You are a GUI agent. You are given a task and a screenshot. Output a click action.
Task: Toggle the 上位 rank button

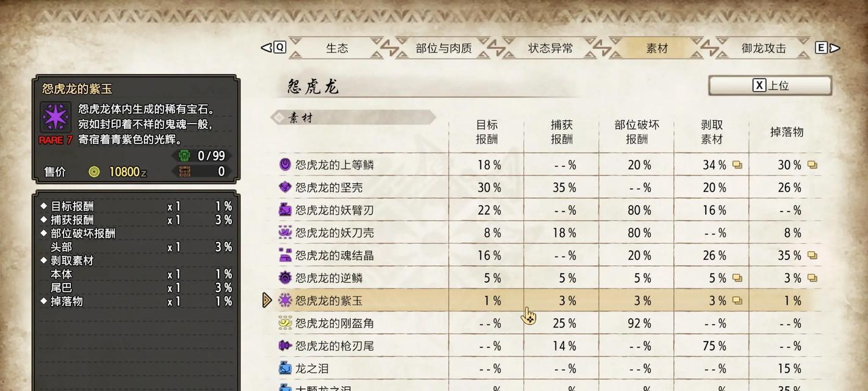point(770,86)
